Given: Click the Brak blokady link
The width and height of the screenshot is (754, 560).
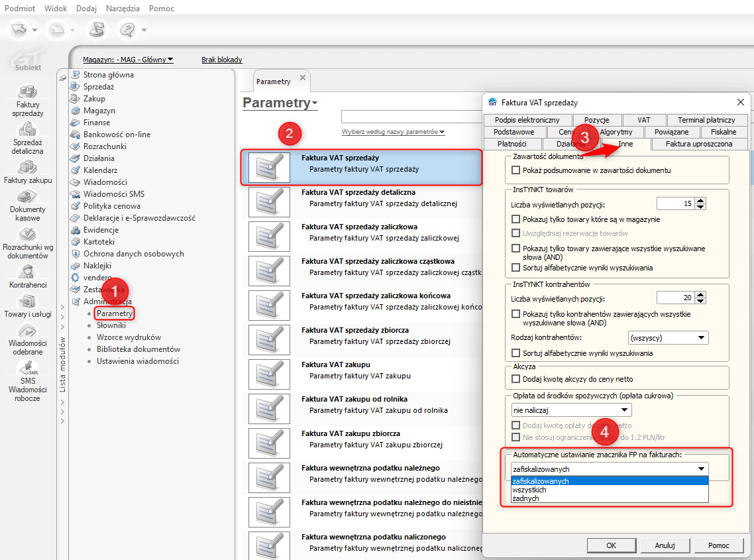Looking at the screenshot, I should [222, 60].
